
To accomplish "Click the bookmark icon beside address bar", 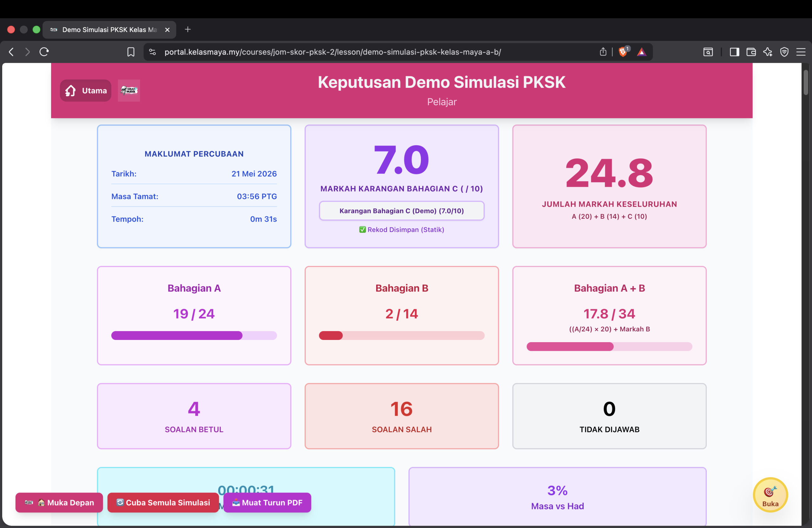I will (131, 52).
